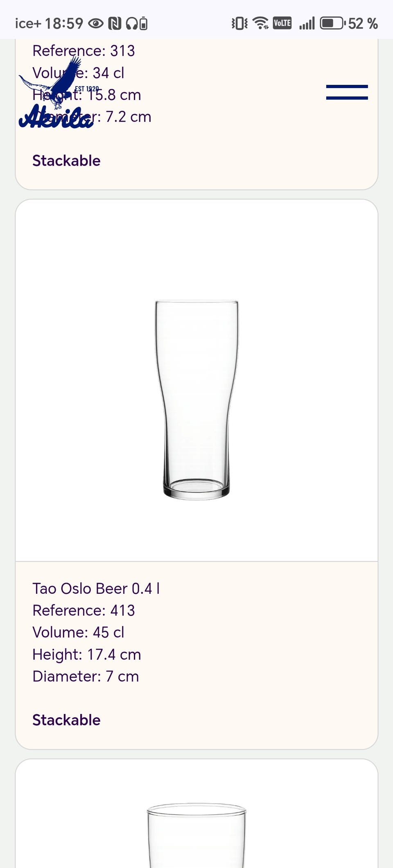
Task: Tap the Wi-Fi status icon
Action: (x=260, y=23)
